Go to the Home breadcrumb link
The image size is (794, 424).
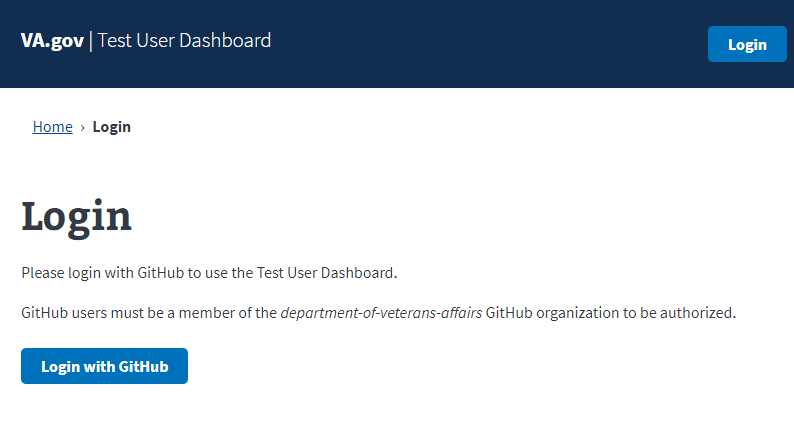pyautogui.click(x=52, y=127)
